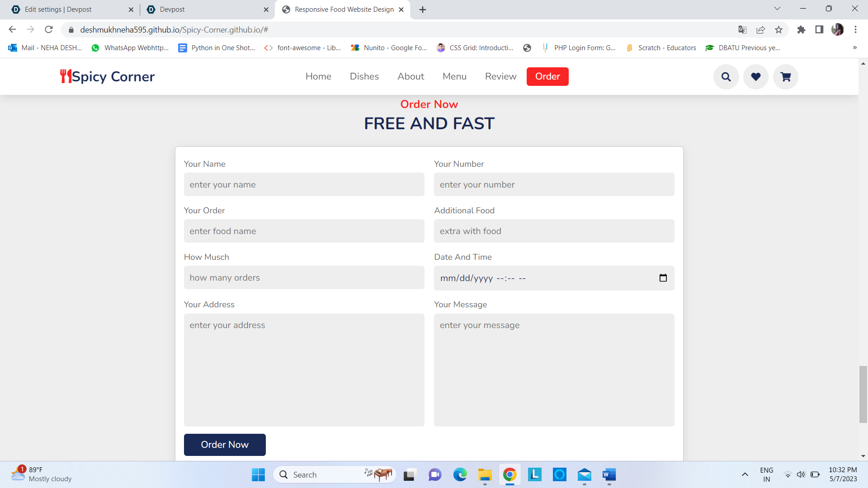Open the cart icon in navbar
This screenshot has width=868, height=488.
[x=785, y=76]
